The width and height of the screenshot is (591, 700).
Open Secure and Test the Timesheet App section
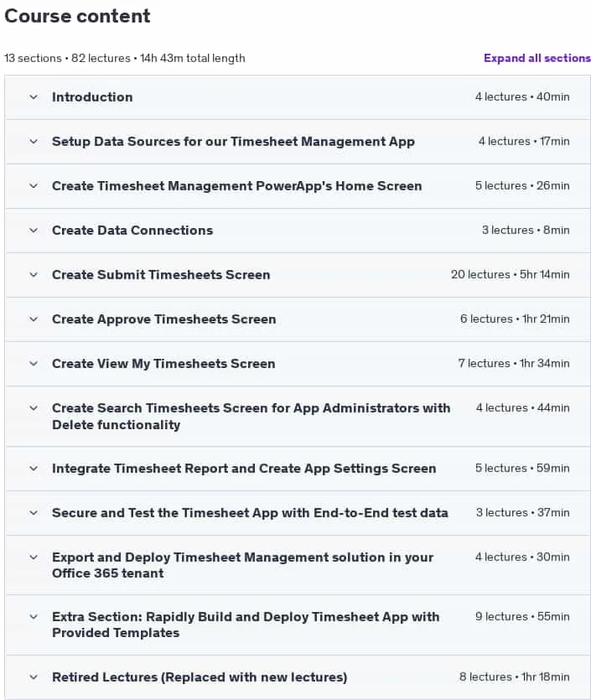[x=250, y=512]
